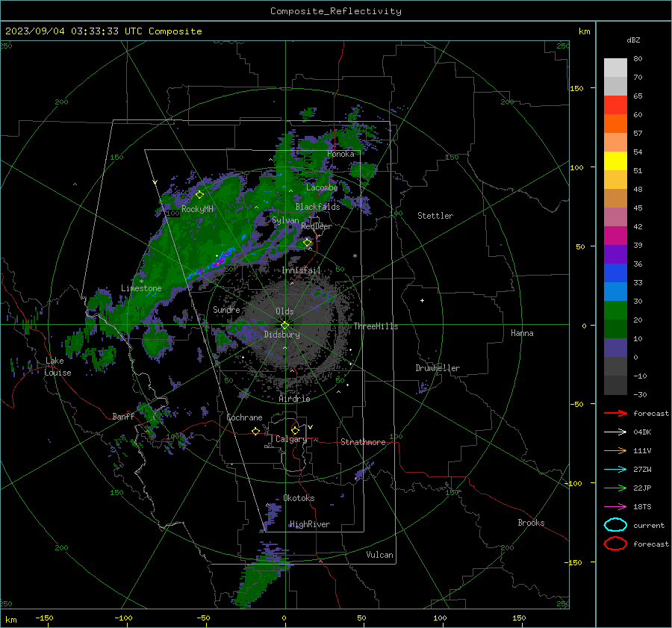672x628 pixels.
Task: Click the Banff town label
Action: click(x=123, y=417)
